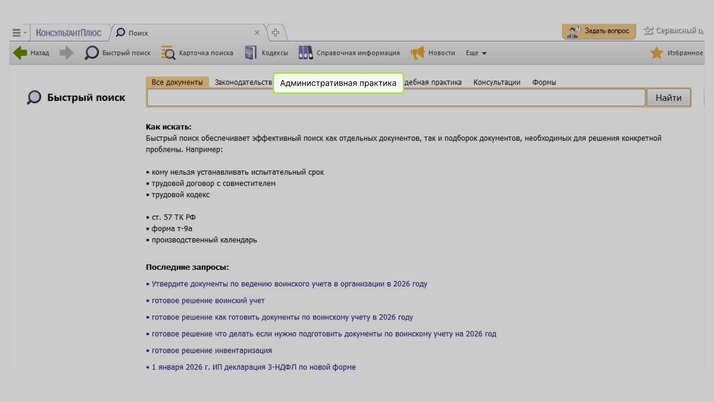Open Favorites star icon
Image resolution: width=714 pixels, height=402 pixels.
click(x=657, y=53)
